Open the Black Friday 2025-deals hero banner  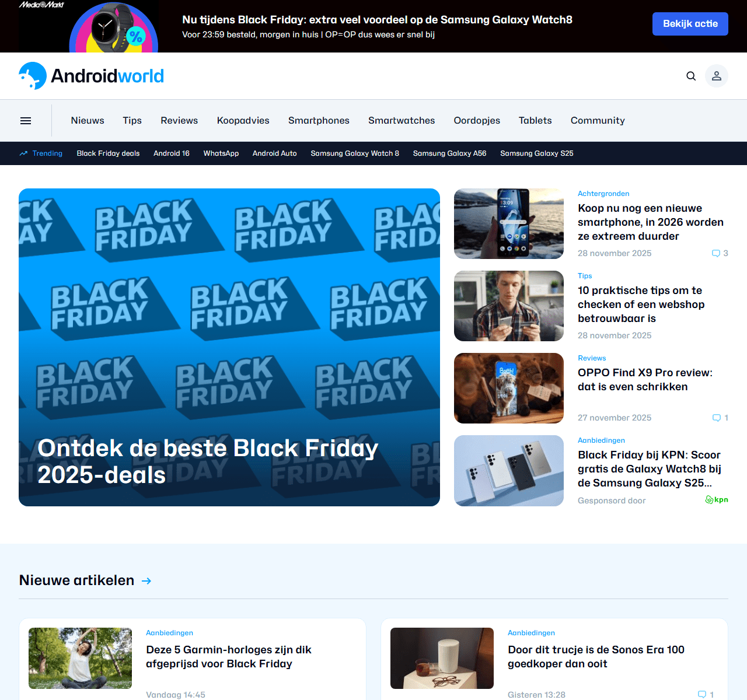[x=229, y=347]
